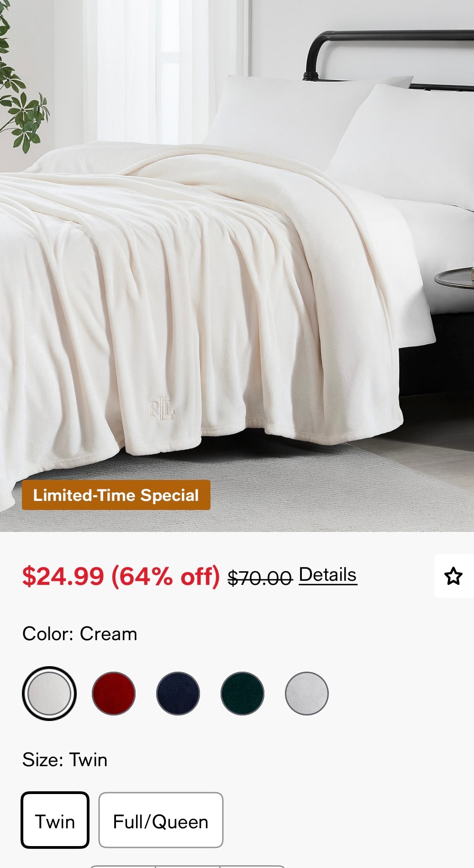Click the stepper control below size options
This screenshot has width=474, height=868.
187,866
